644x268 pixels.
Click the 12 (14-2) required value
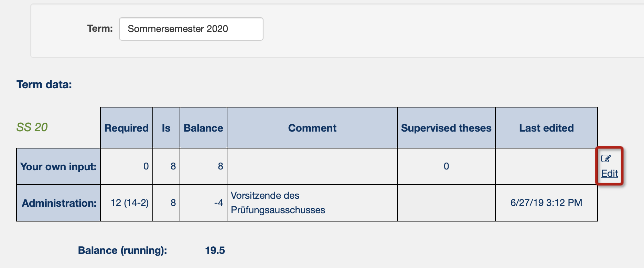click(x=130, y=203)
